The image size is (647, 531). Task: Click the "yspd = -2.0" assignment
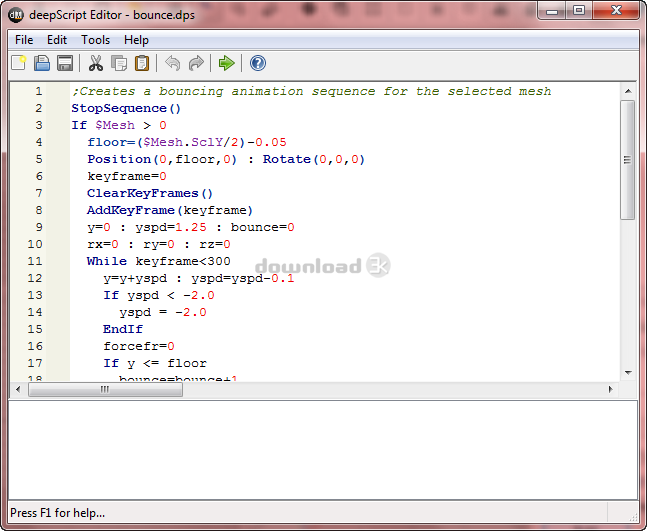coord(163,312)
